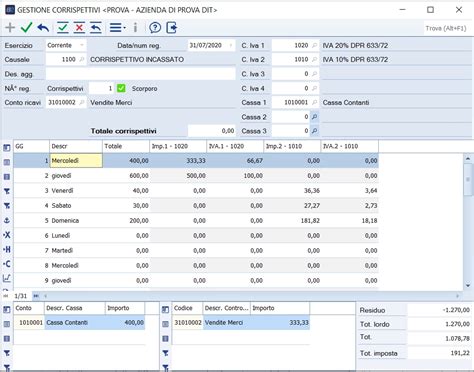Click the filter icon beside the Venerdì row
474x372 pixels.
tap(7, 191)
